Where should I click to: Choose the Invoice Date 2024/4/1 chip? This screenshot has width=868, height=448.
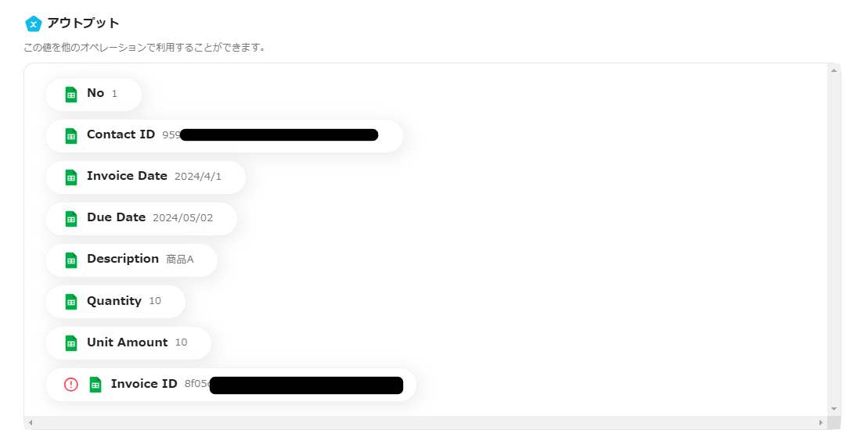click(x=146, y=177)
